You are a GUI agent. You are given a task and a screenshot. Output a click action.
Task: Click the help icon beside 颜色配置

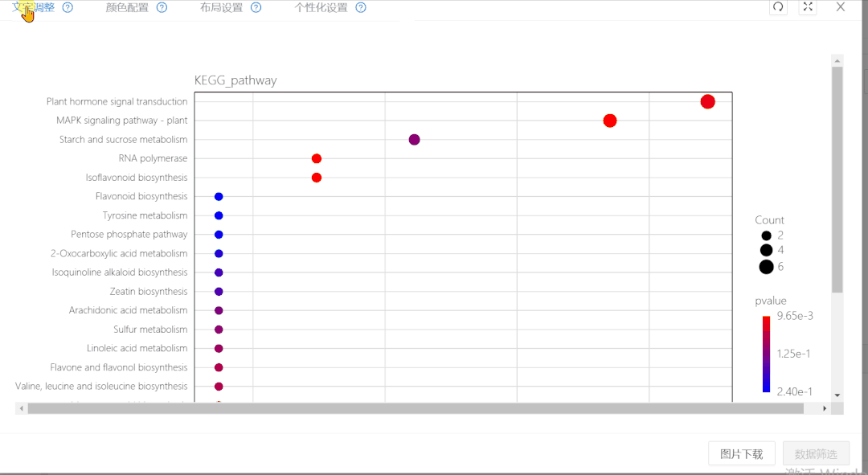pyautogui.click(x=162, y=8)
